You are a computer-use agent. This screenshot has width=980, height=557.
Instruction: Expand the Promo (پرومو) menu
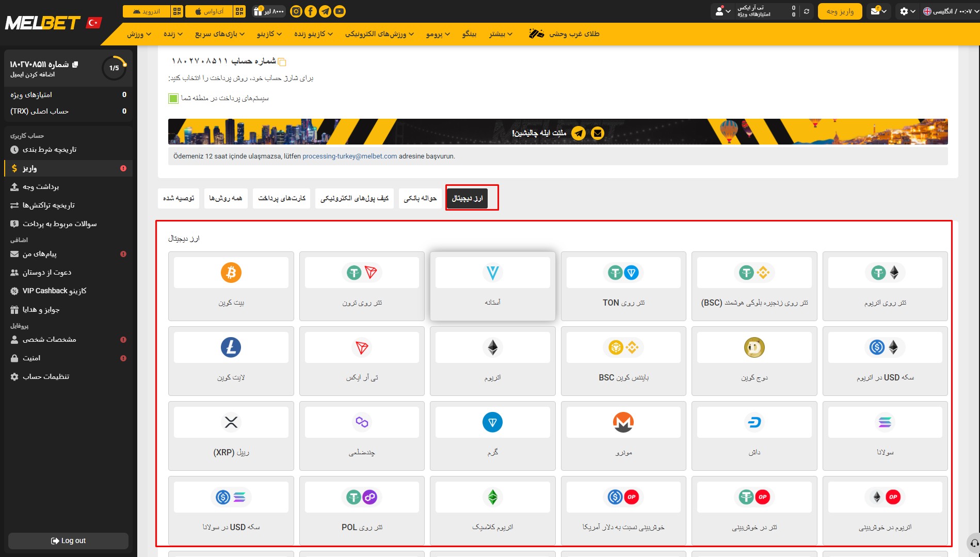[438, 34]
